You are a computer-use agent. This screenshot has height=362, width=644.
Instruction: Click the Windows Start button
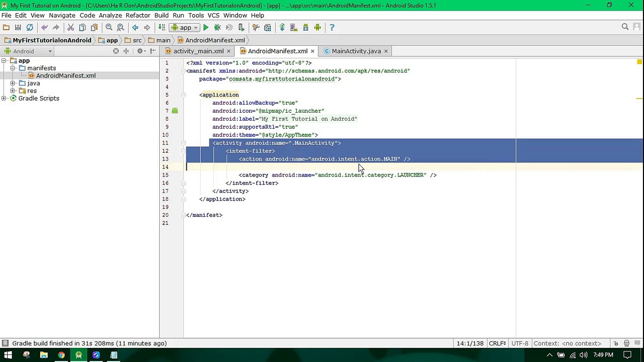click(8, 355)
